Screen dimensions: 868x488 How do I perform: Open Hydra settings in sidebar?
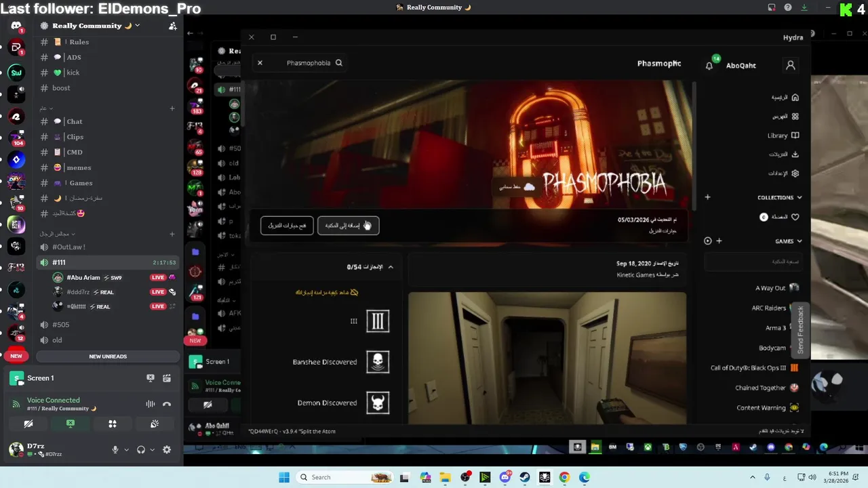(784, 174)
